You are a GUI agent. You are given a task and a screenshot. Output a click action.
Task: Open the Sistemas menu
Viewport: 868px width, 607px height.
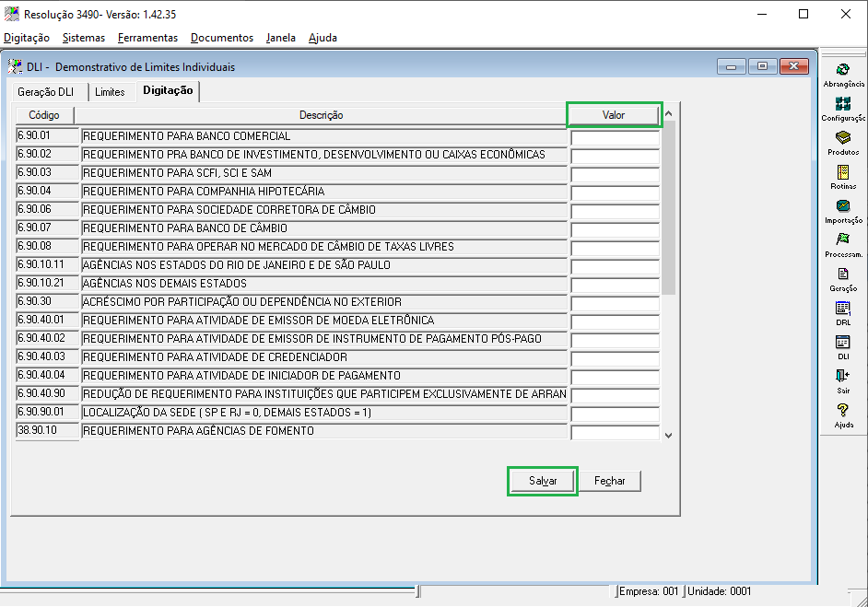[84, 38]
